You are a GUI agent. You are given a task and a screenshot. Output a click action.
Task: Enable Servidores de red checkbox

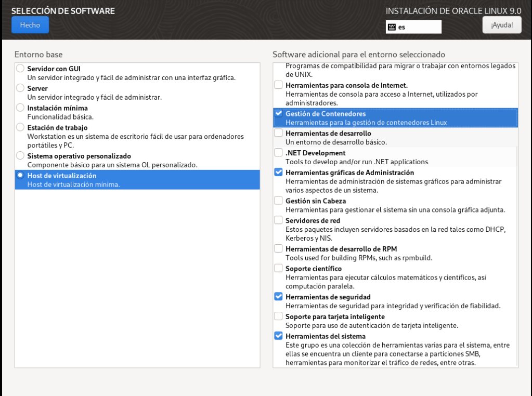(x=279, y=220)
